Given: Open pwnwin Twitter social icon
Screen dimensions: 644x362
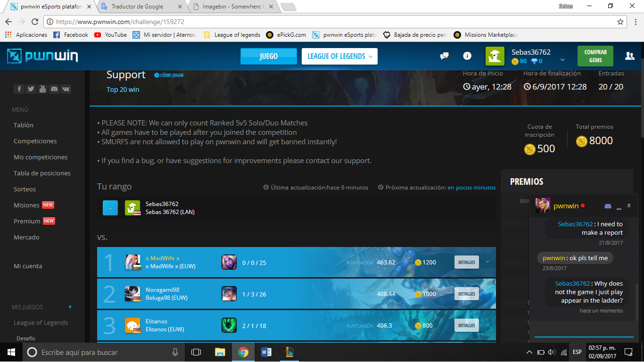Looking at the screenshot, I should (31, 89).
